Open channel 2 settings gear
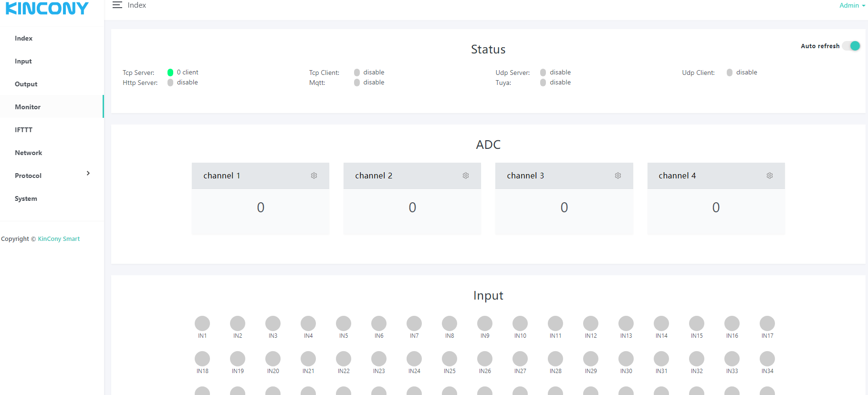The width and height of the screenshot is (868, 395). coord(466,176)
